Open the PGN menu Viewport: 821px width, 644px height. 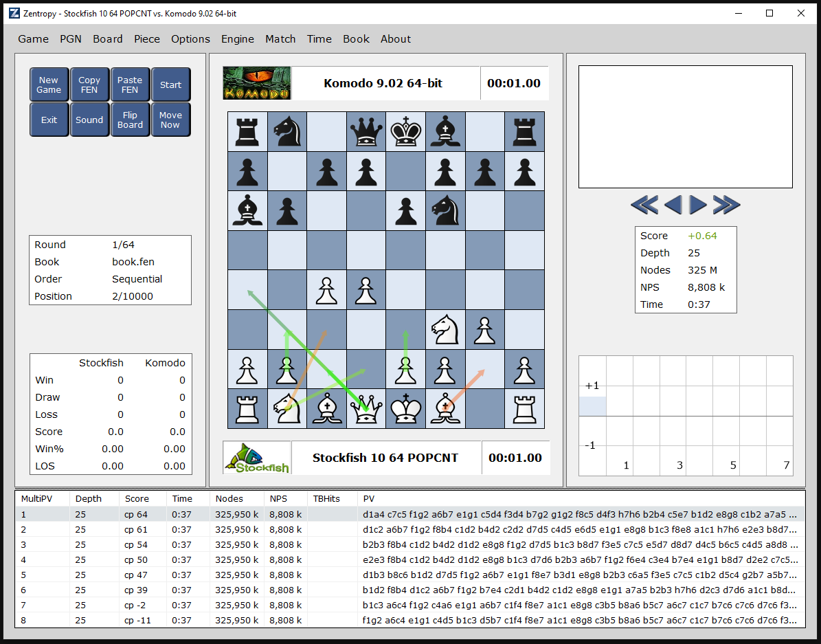pyautogui.click(x=71, y=38)
